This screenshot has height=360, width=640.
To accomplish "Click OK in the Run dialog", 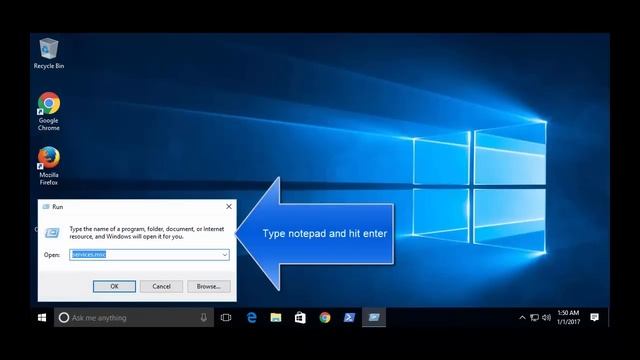I will [114, 287].
